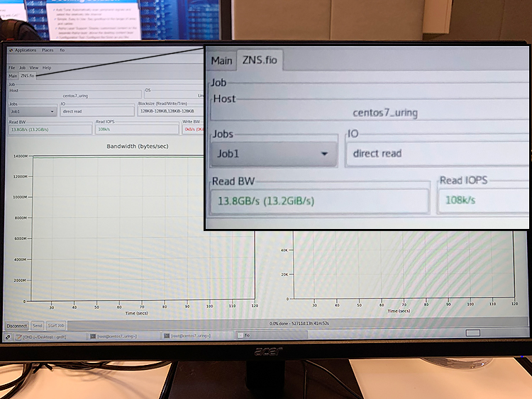The height and width of the screenshot is (399, 532).
Task: Click the fio entry in top panel
Action: [x=62, y=50]
